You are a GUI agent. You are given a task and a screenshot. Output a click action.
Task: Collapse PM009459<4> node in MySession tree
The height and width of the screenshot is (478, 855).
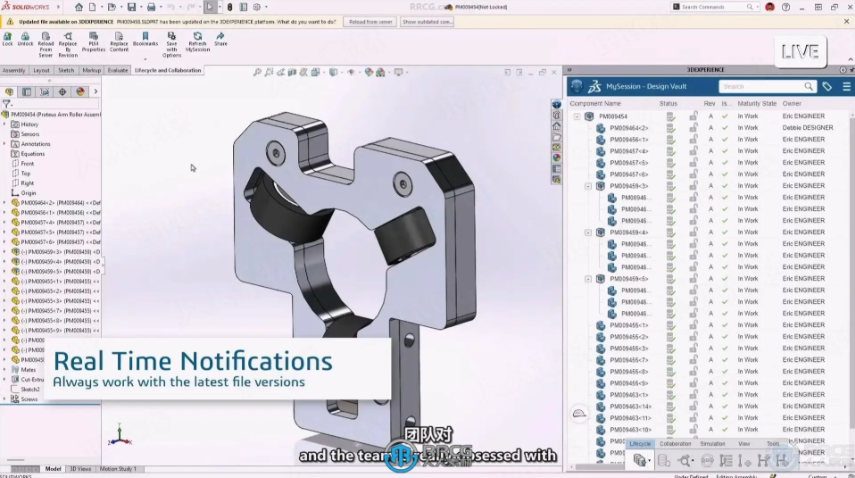click(588, 232)
